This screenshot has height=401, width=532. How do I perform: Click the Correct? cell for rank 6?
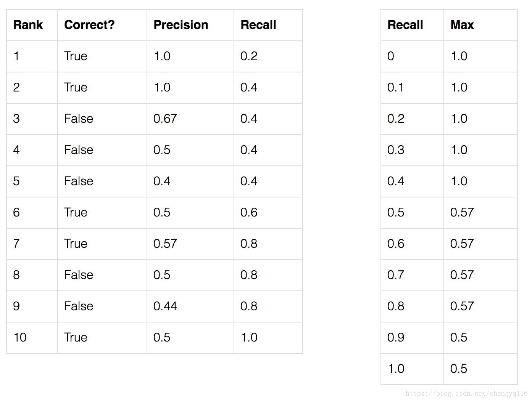click(76, 212)
